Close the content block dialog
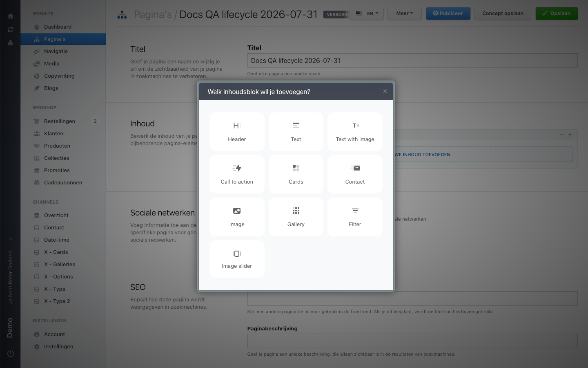The height and width of the screenshot is (368, 588). [x=385, y=91]
